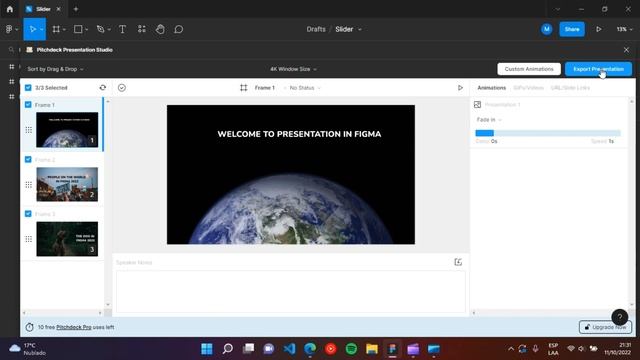Click the Share button
This screenshot has width=640, height=360.
coord(572,29)
